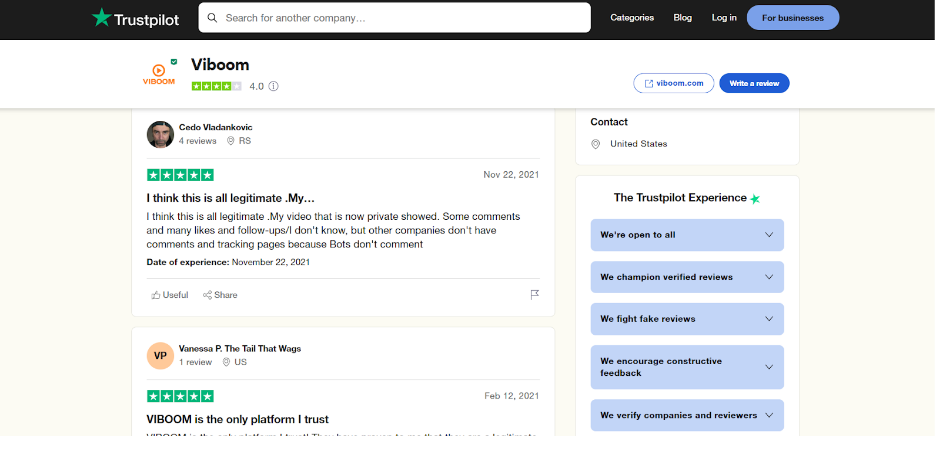Click the Viboom company logo
936x458 pixels.
tap(158, 75)
